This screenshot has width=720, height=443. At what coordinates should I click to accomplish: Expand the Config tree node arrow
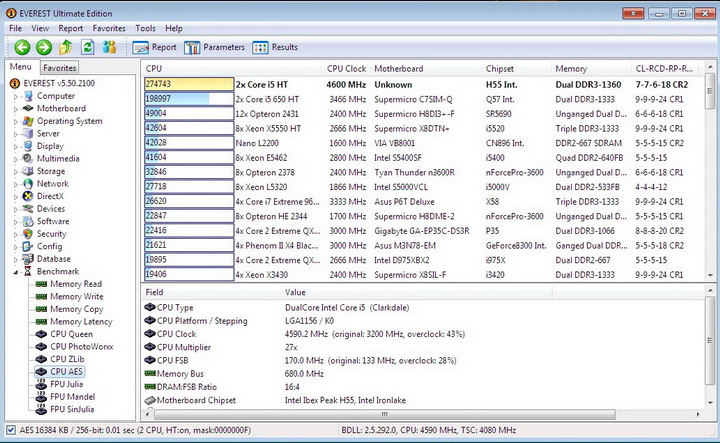click(x=16, y=247)
